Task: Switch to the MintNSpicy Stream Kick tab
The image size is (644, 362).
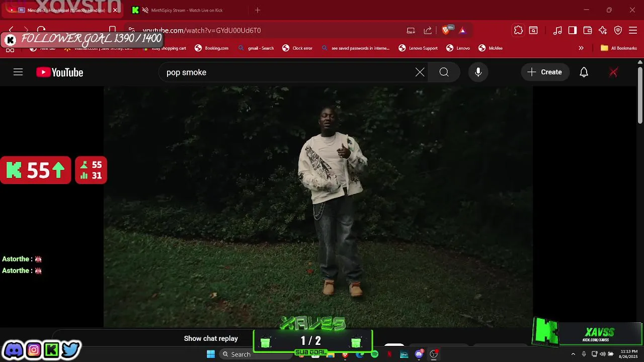Action: 186,10
